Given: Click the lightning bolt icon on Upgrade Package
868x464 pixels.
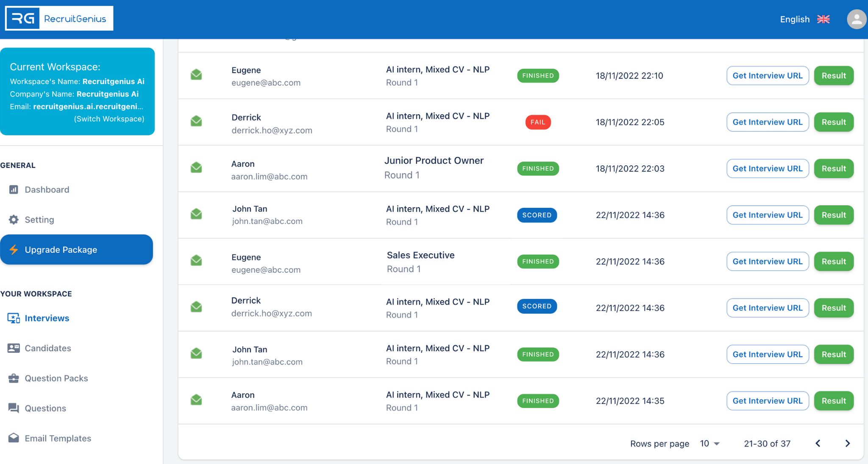Looking at the screenshot, I should [x=14, y=250].
